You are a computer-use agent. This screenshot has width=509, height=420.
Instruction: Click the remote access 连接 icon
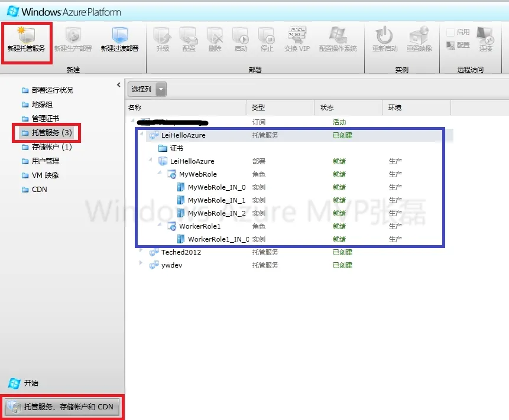485,35
